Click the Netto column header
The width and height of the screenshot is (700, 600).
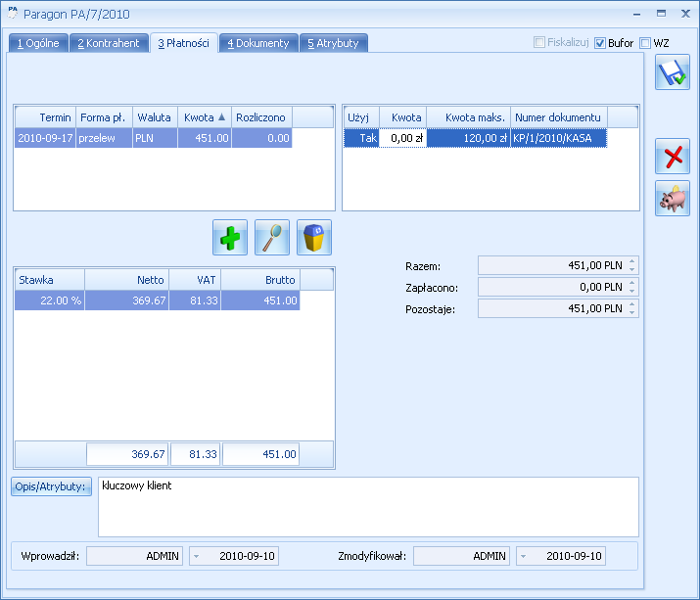pos(127,280)
